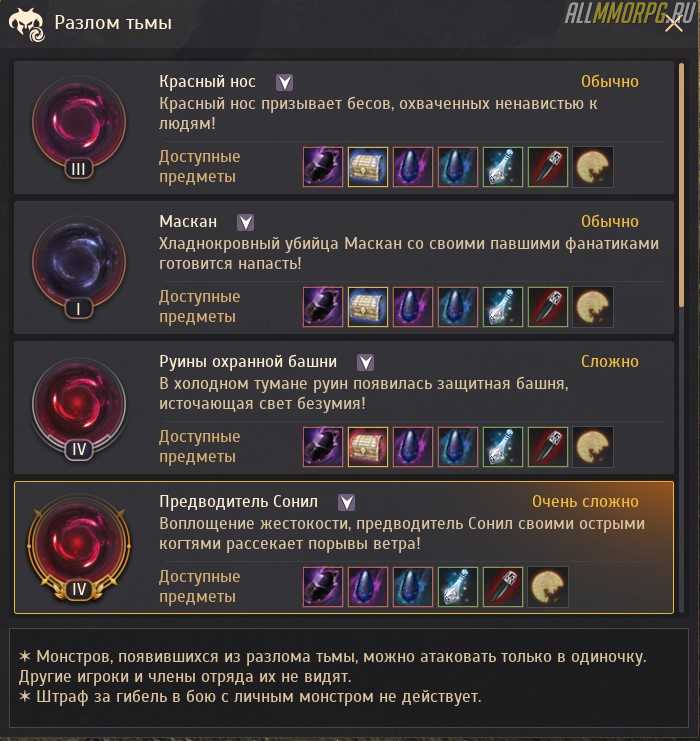
Task: Expand the dropdown arrow next to Красный нос
Action: click(284, 82)
